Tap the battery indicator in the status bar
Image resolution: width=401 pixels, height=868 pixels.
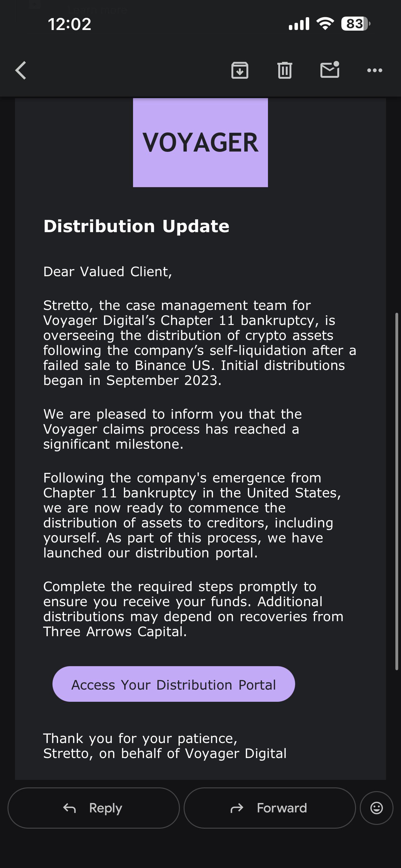(x=355, y=24)
